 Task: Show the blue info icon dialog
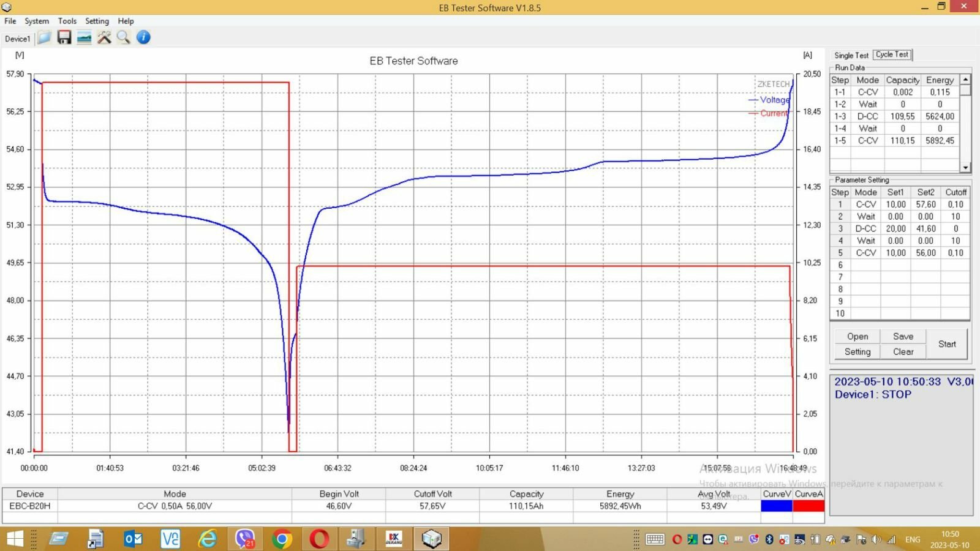pos(143,38)
